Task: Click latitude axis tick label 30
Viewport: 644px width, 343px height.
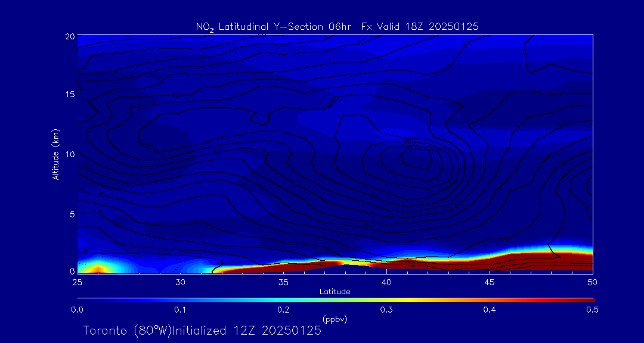Action: pos(180,282)
